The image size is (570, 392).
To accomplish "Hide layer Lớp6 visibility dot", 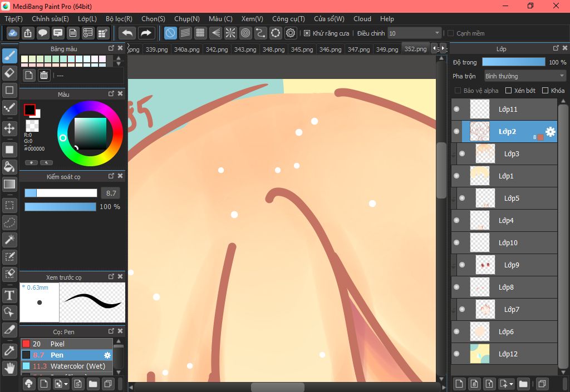I will (x=456, y=332).
